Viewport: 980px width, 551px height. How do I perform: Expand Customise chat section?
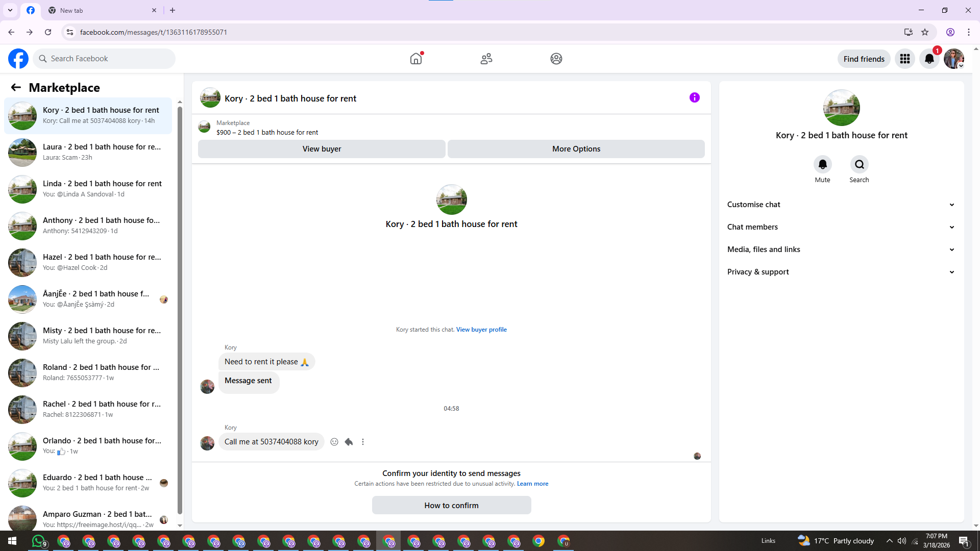841,205
